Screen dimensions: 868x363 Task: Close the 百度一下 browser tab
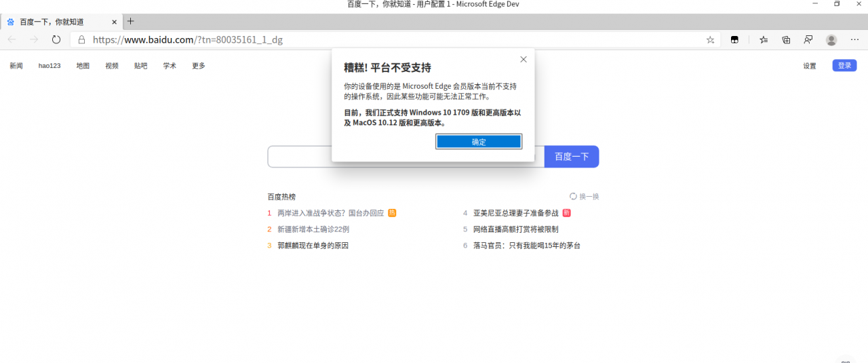coord(114,22)
